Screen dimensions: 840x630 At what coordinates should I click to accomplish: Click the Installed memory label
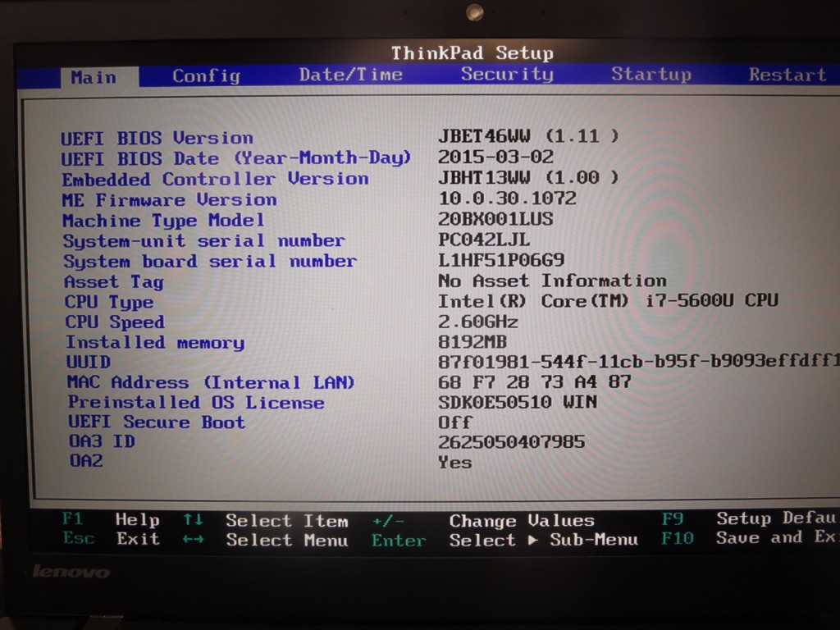point(155,342)
